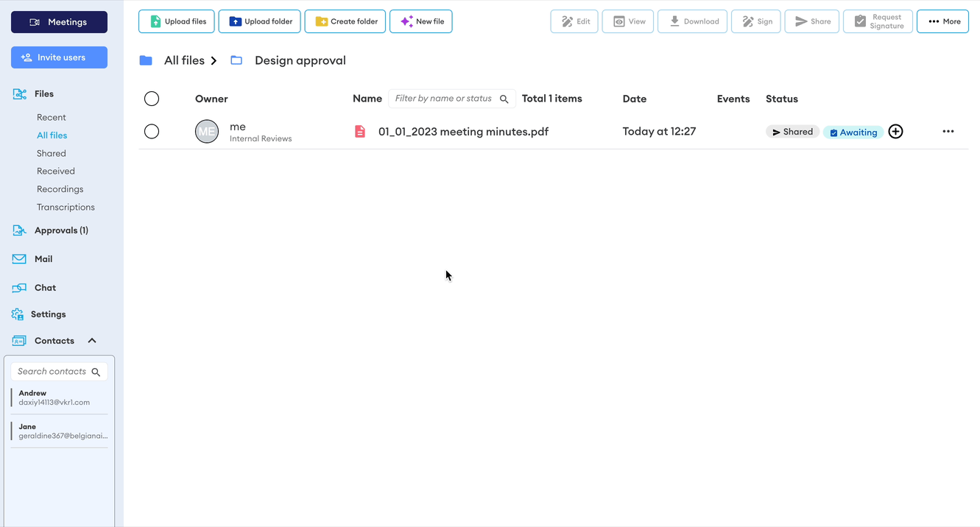The image size is (980, 527).
Task: Open the Recent files list
Action: point(51,117)
